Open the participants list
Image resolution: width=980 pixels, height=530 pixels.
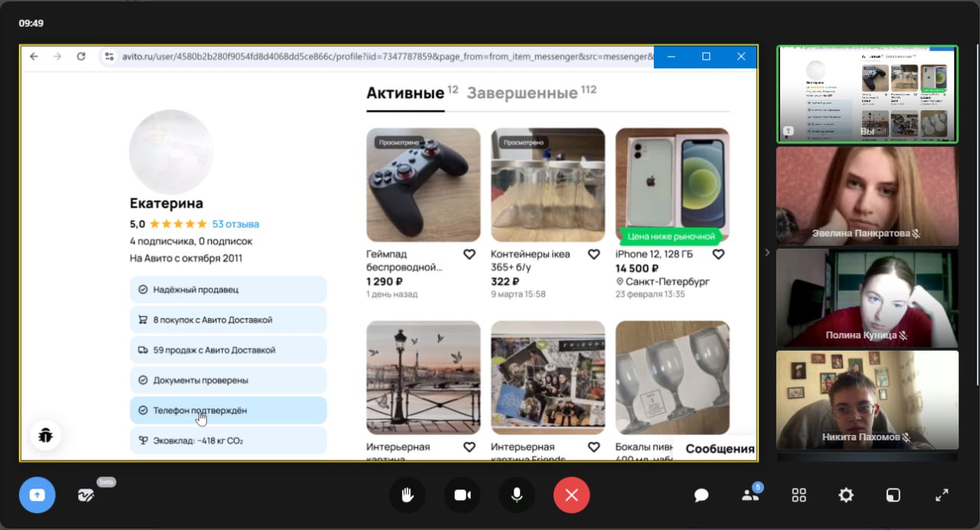750,495
